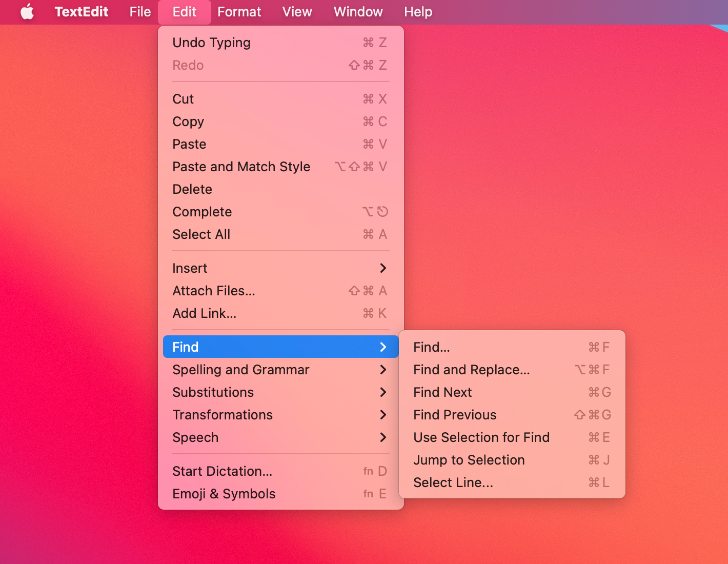Choose Attach Files…
Viewport: 728px width, 564px height.
(281, 291)
